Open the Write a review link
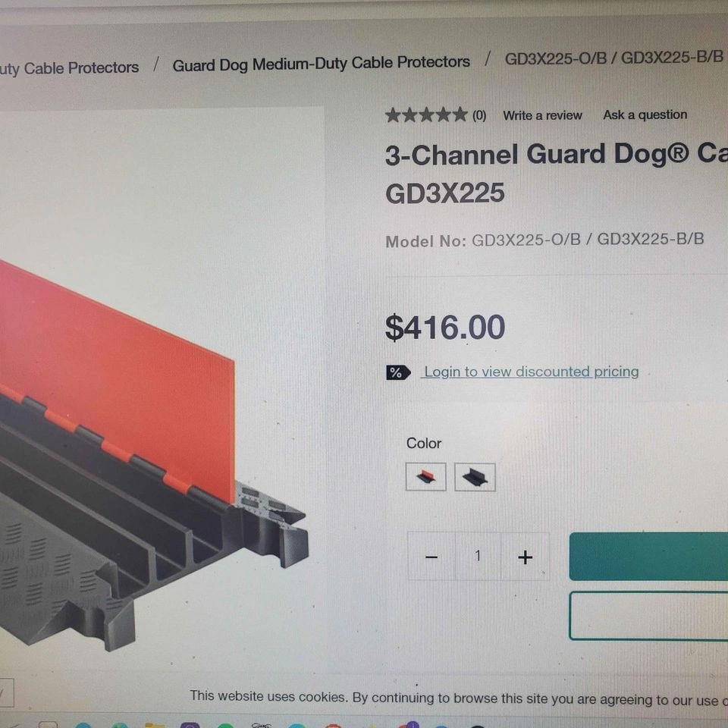 coord(542,115)
